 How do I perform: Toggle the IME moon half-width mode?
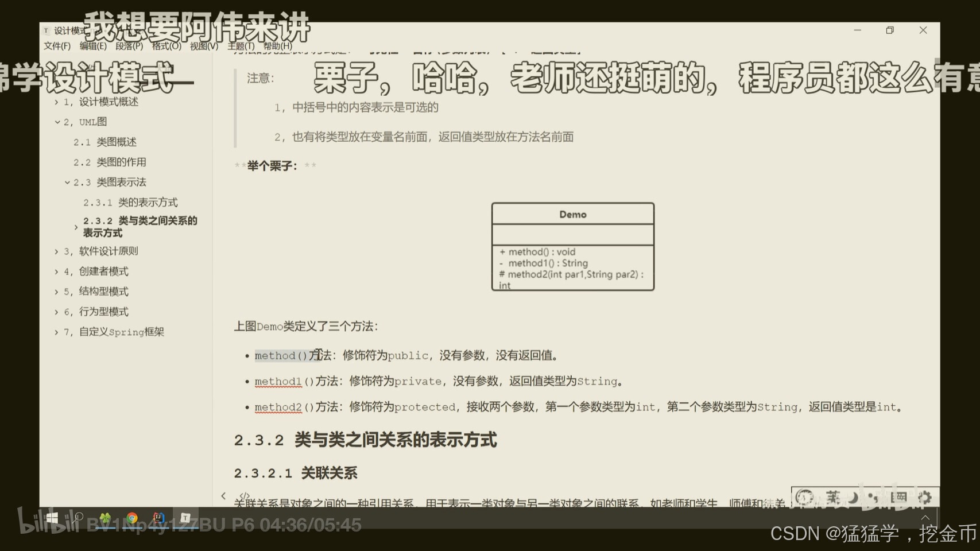pos(853,498)
